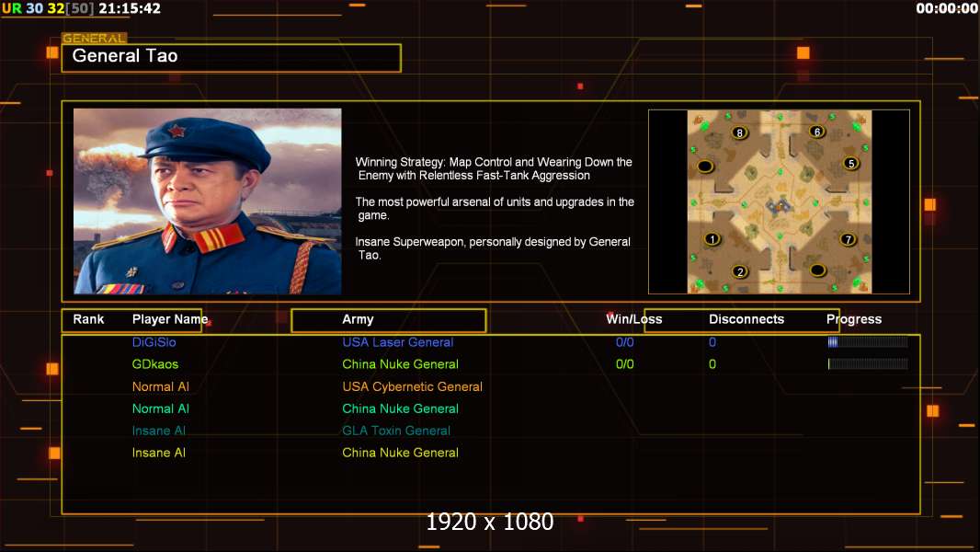Viewport: 980px width, 552px height.
Task: Click the blue building at map center
Action: (779, 205)
